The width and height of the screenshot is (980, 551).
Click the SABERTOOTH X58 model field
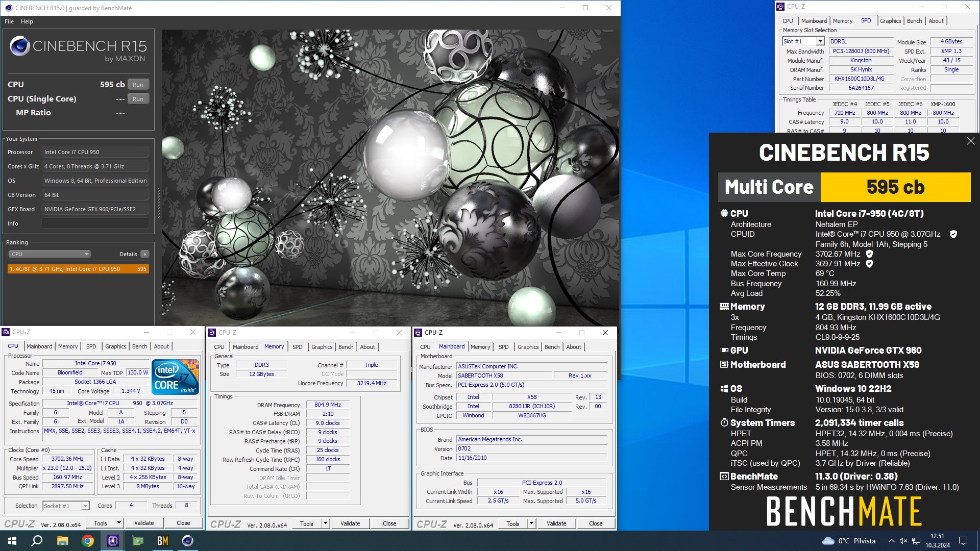coord(504,375)
